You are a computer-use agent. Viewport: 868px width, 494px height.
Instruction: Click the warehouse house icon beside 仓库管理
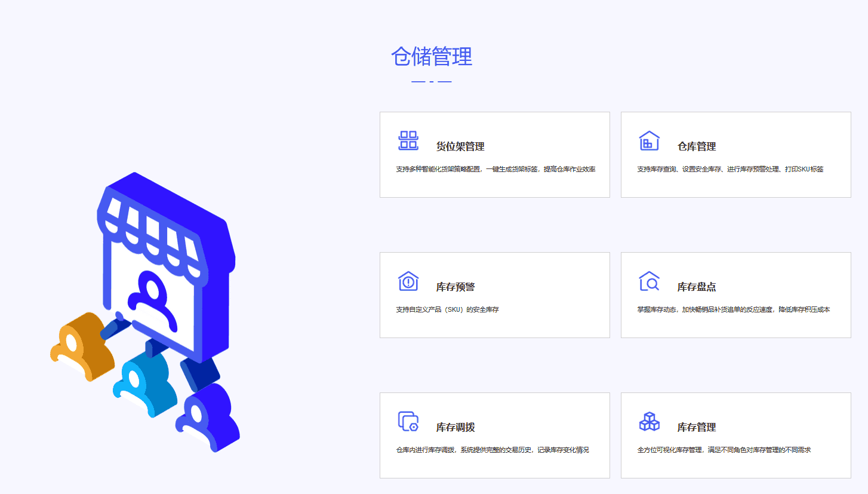(649, 141)
